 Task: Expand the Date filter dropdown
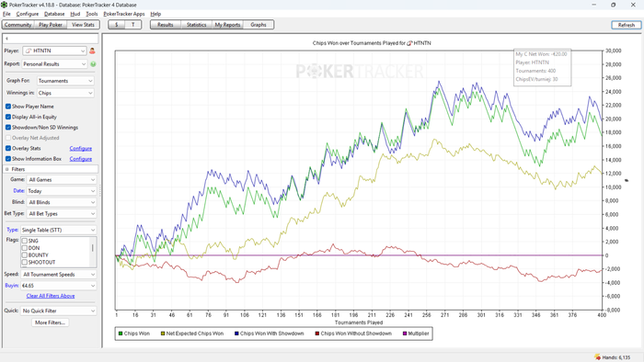point(62,191)
